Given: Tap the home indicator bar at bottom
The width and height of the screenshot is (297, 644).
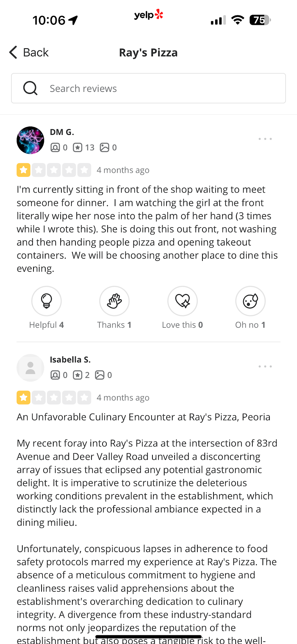Looking at the screenshot, I should pyautogui.click(x=148, y=636).
